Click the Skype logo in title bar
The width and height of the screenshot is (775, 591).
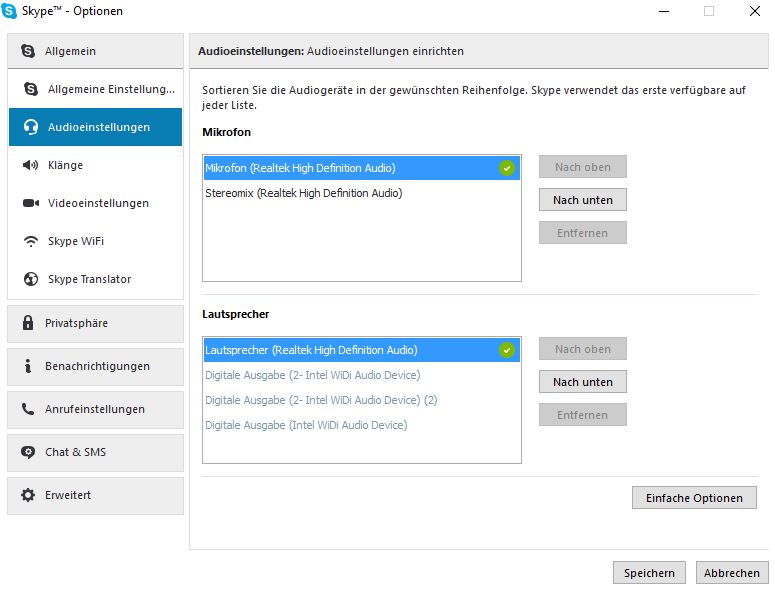click(x=9, y=11)
